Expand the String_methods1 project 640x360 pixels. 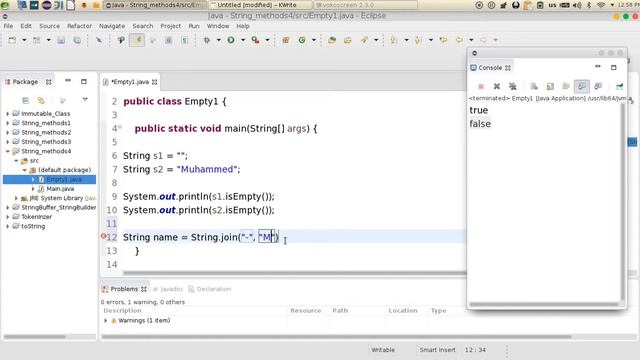tap(7, 123)
